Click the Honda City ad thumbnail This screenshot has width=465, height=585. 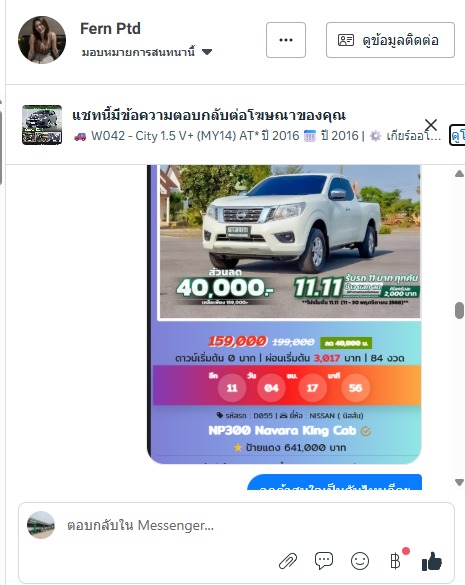tap(42, 125)
